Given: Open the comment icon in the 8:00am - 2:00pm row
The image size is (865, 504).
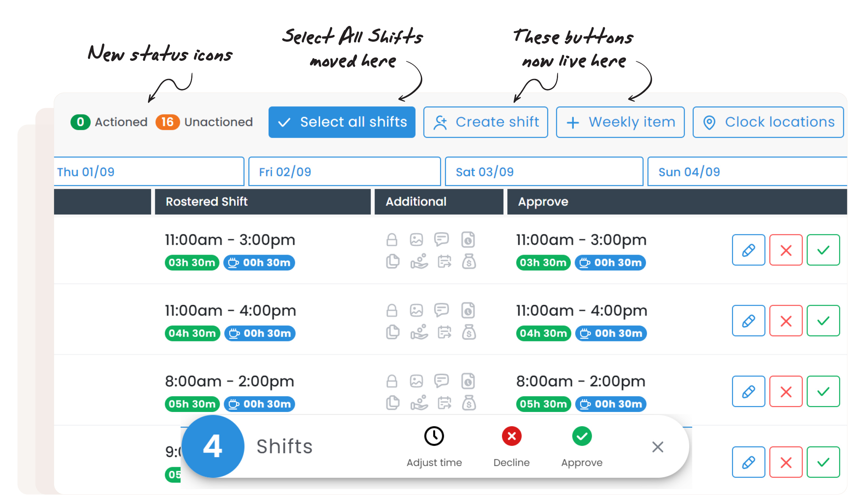Looking at the screenshot, I should [x=442, y=381].
